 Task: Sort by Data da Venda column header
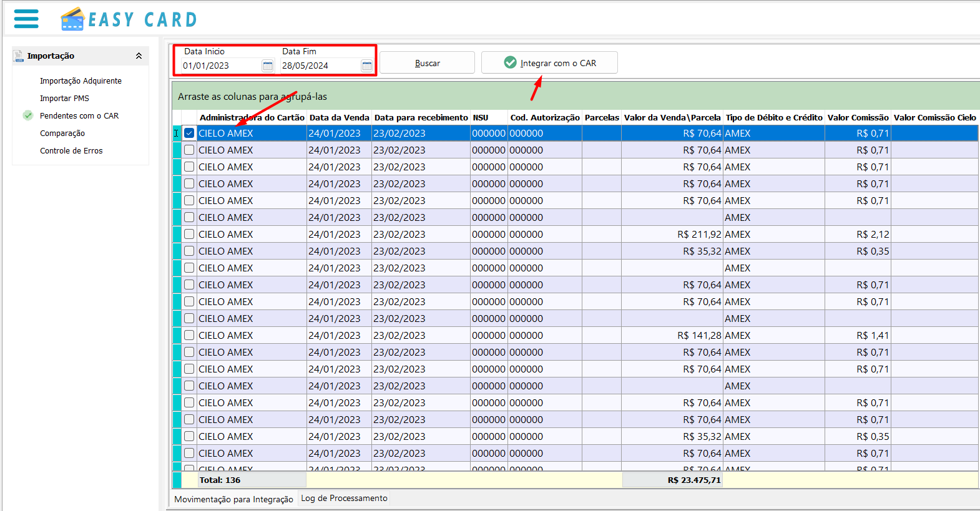[339, 117]
